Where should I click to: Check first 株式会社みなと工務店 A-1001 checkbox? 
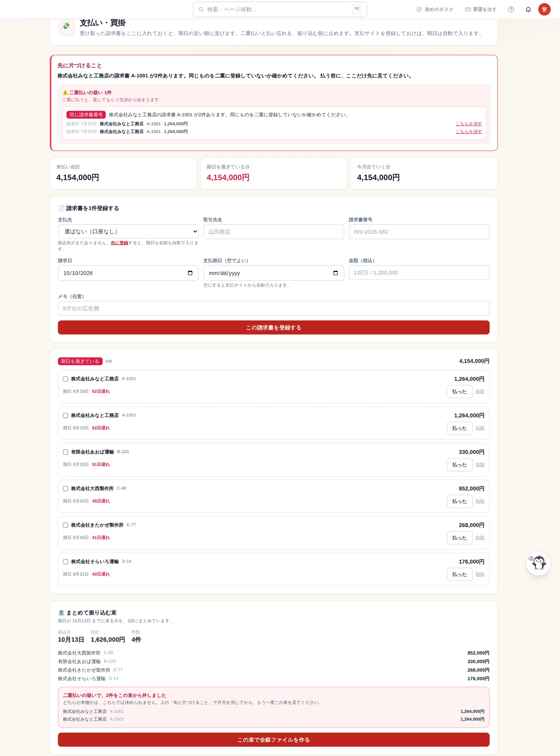point(65,379)
